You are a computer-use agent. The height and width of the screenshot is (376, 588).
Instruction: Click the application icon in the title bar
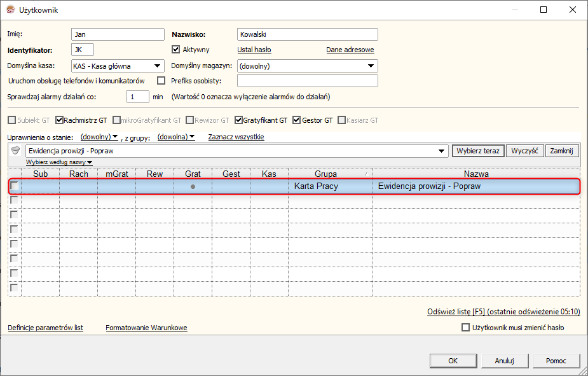[x=10, y=10]
